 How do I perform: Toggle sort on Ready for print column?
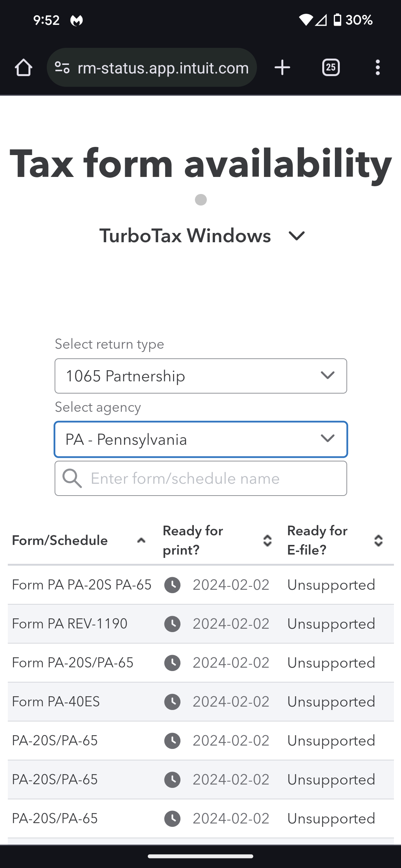pos(267,540)
